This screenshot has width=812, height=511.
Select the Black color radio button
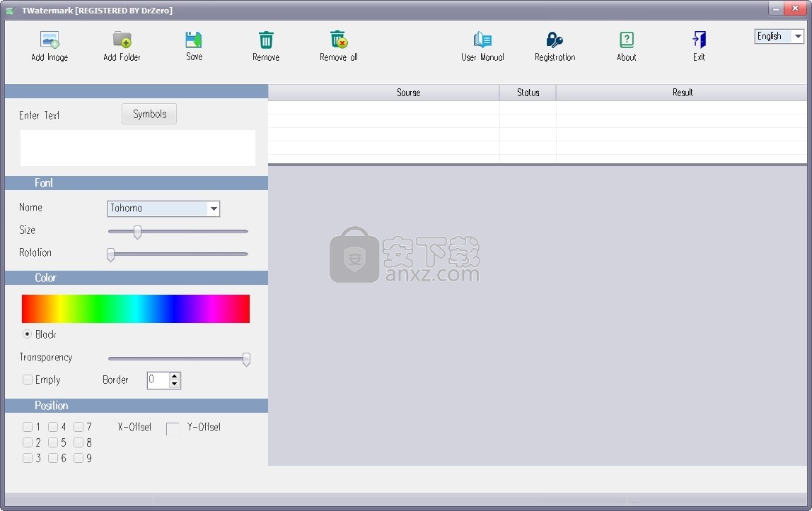tap(27, 334)
